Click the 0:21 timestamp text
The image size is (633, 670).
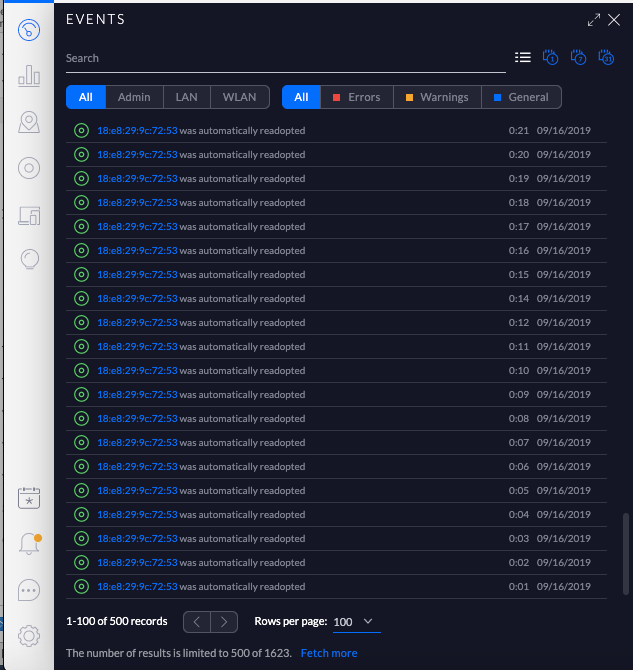(x=518, y=130)
